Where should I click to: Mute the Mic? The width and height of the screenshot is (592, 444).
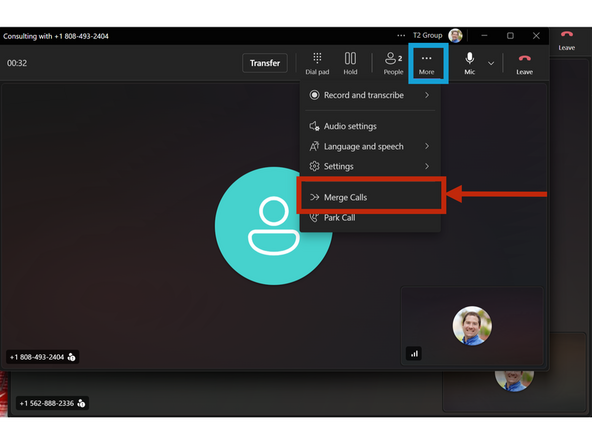pos(469,63)
